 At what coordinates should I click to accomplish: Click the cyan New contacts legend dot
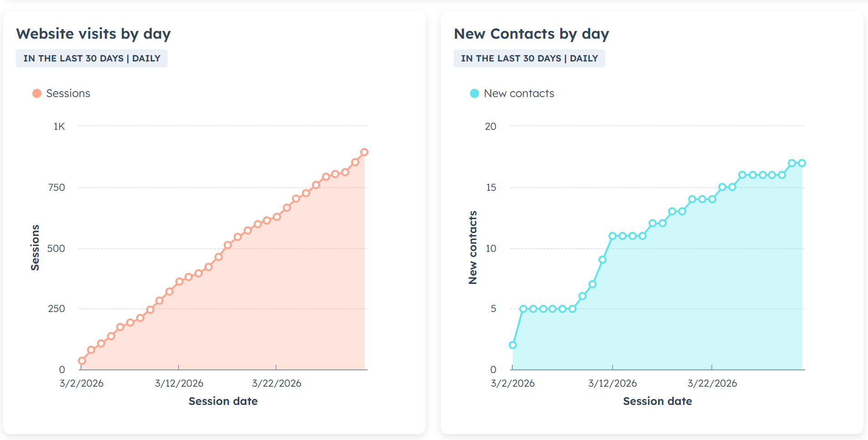tap(475, 93)
